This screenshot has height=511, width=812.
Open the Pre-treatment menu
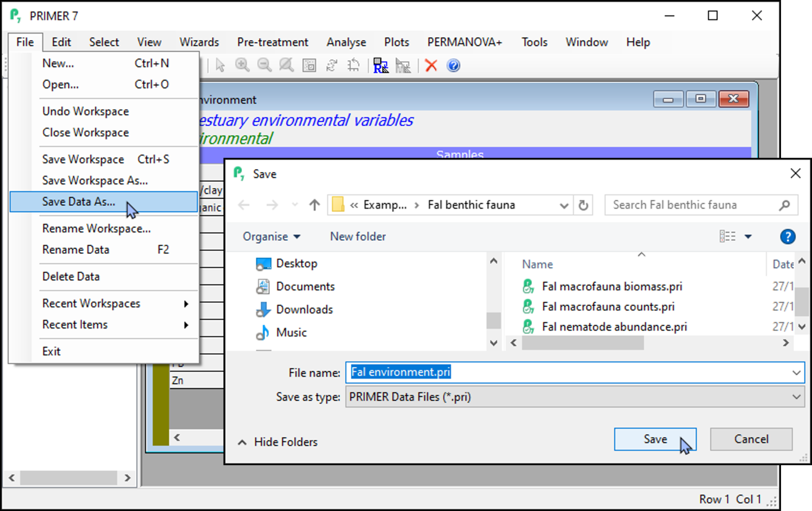[x=273, y=42]
